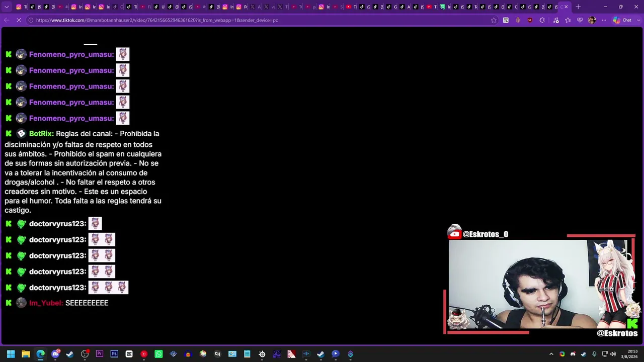Open OBS Studio from taskbar
The width and height of the screenshot is (644, 362).
click(85, 354)
